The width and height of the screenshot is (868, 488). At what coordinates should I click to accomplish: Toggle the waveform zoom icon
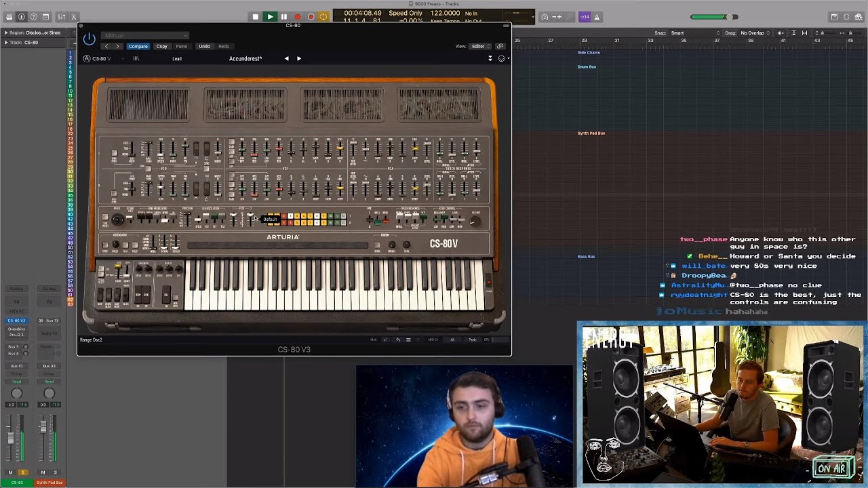tap(781, 33)
